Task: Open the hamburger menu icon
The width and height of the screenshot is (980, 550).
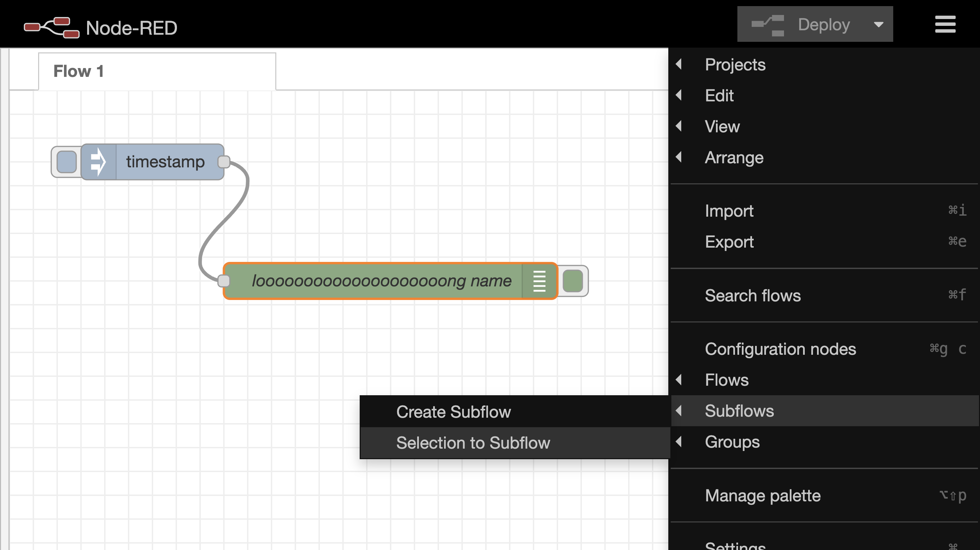Action: click(x=945, y=24)
